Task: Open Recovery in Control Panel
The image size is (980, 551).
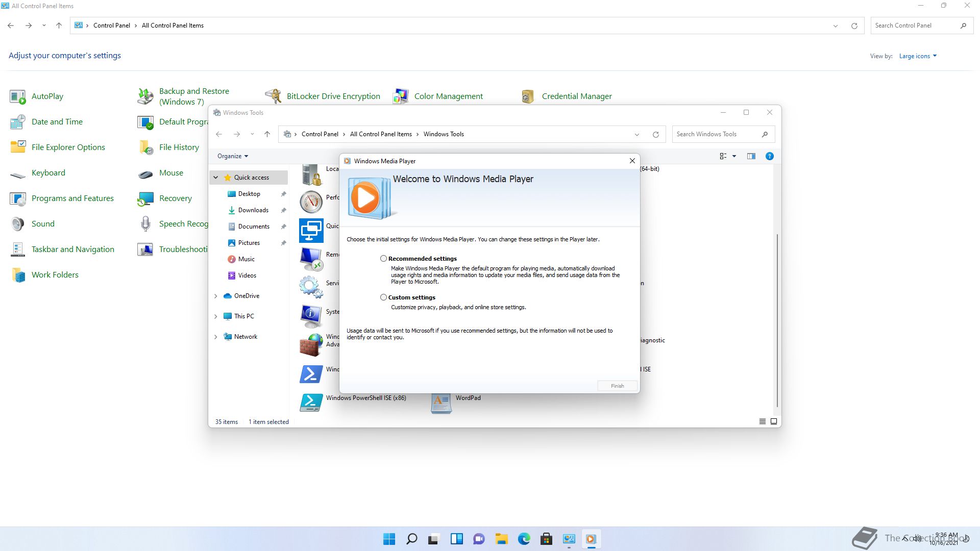Action: [x=165, y=198]
